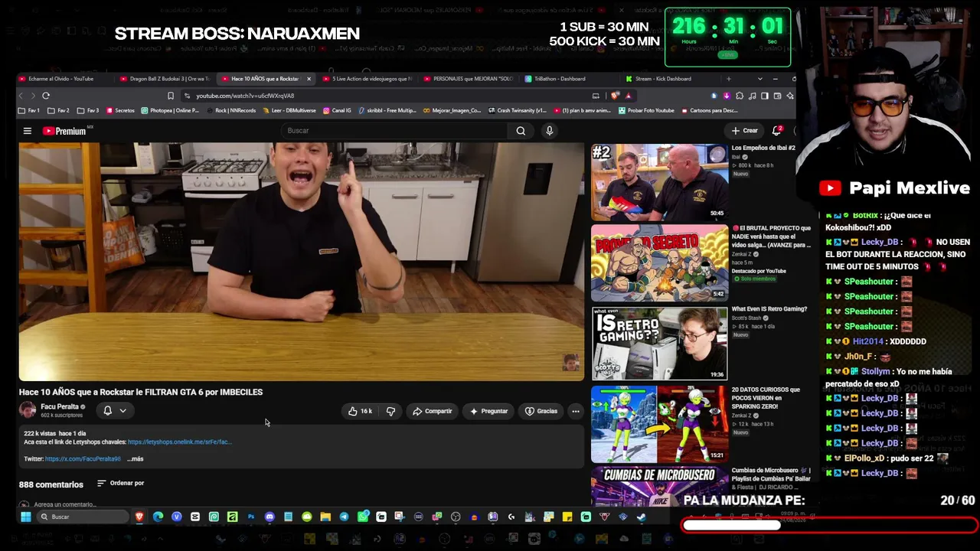Open the x.com/FacuPeralta98 Twitter link
Screen dimensions: 980x551
[83, 458]
